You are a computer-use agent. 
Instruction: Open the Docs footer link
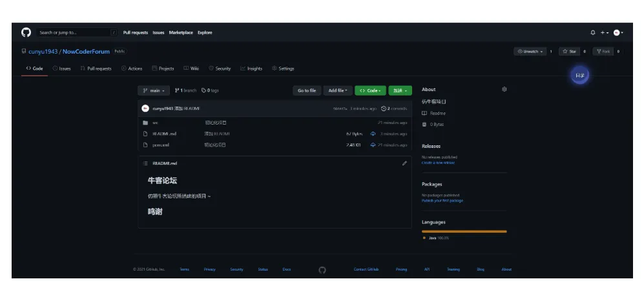click(287, 269)
